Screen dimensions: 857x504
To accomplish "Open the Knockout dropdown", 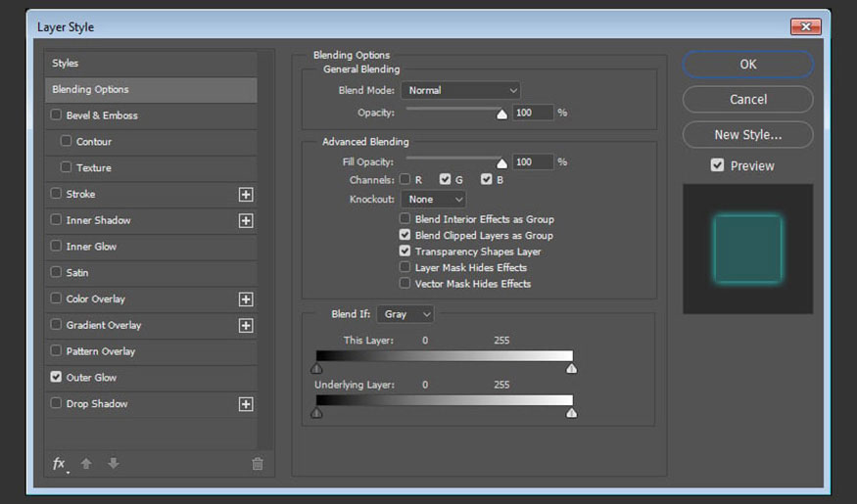I will (x=434, y=200).
